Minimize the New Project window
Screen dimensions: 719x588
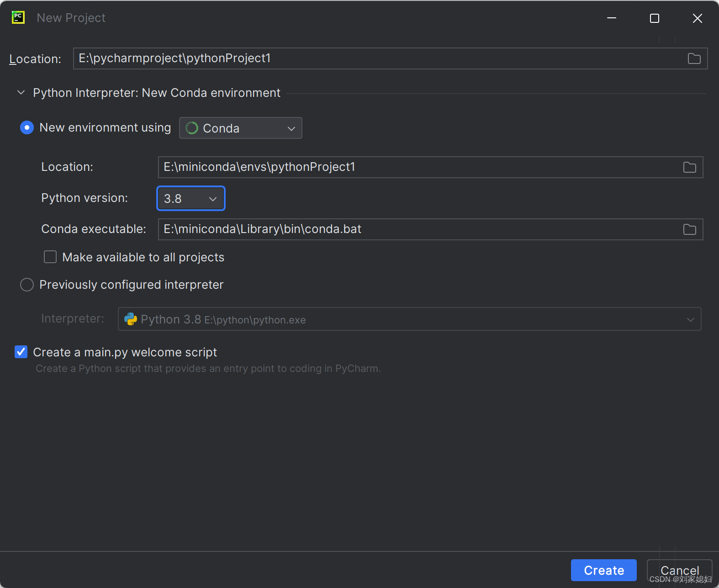(612, 18)
